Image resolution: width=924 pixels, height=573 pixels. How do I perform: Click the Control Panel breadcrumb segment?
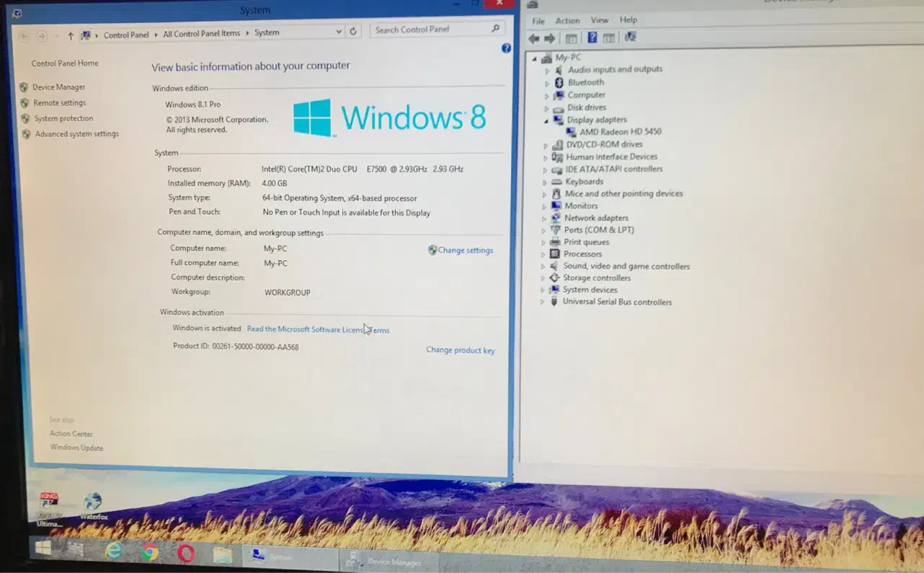[x=126, y=35]
